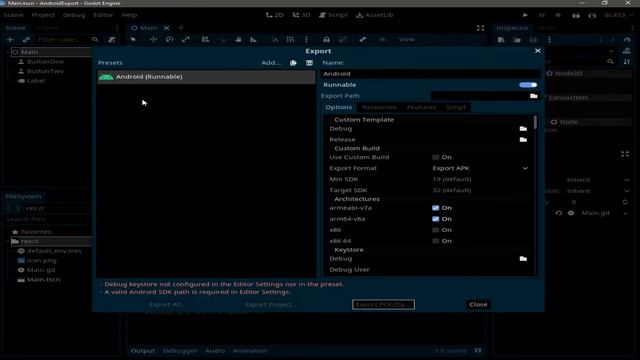Select Android (Runnable) preset
Image resolution: width=640 pixels, height=360 pixels.
[x=206, y=77]
